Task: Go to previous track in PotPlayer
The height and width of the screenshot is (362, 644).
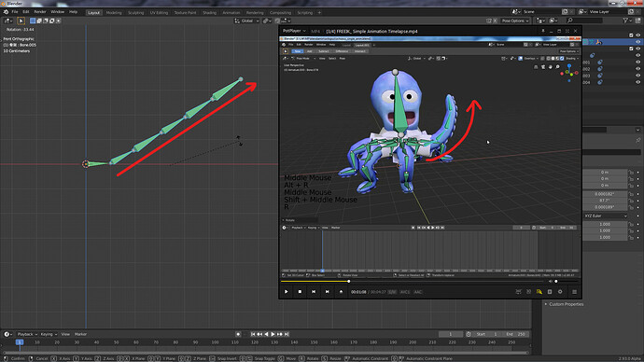Action: click(314, 292)
